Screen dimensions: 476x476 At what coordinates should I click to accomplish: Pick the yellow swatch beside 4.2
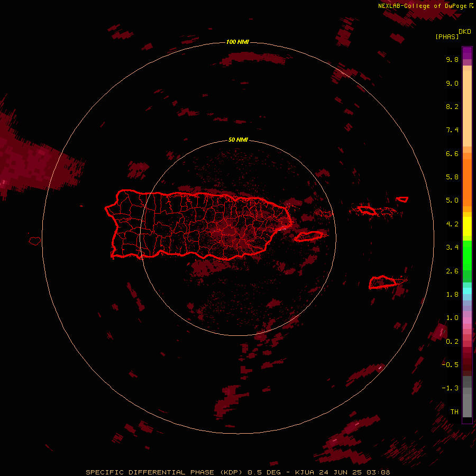point(467,226)
